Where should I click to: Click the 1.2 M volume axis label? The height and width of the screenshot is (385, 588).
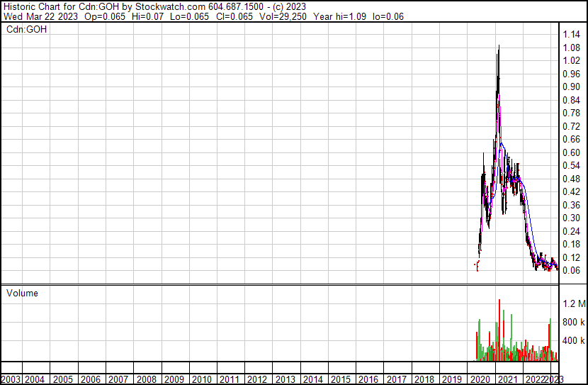tap(574, 304)
